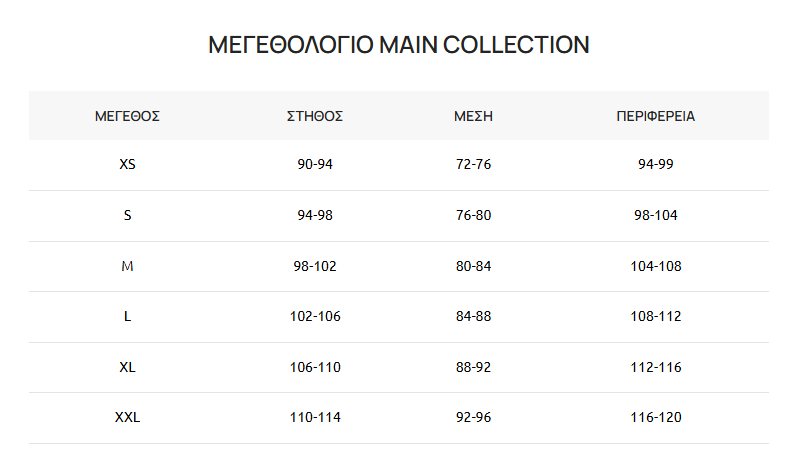Select the ΠΕΡΙΦΕΡΕΙΑ column header
The image size is (795, 463).
[x=656, y=116]
